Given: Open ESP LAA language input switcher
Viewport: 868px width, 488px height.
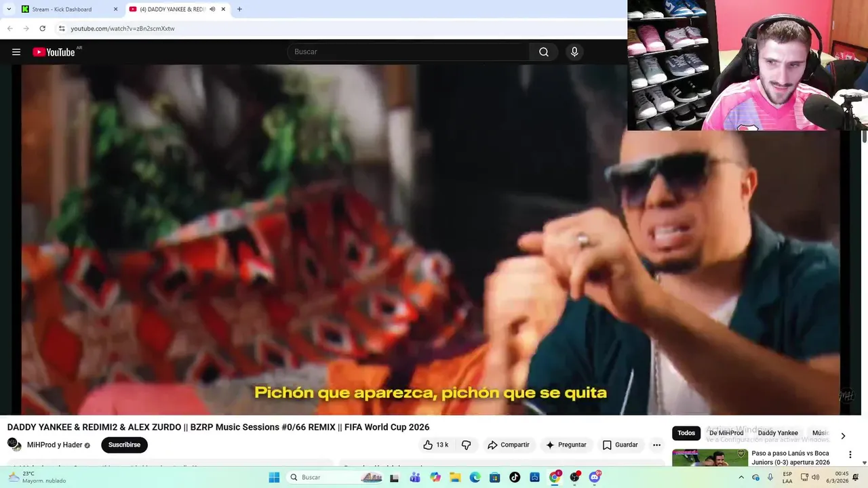Looking at the screenshot, I should click(x=787, y=477).
